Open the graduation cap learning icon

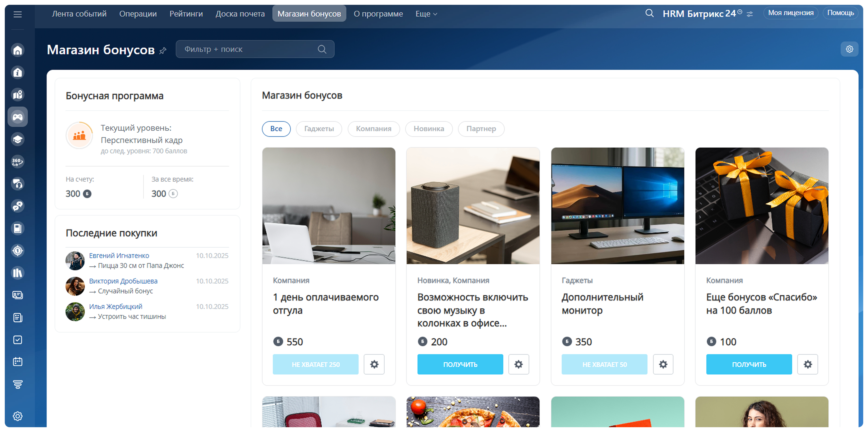click(18, 139)
